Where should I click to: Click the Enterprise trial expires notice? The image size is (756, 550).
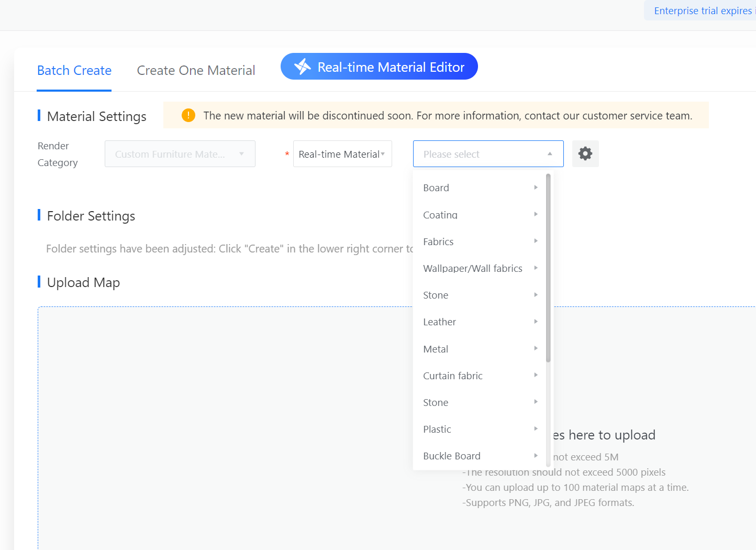coord(702,10)
